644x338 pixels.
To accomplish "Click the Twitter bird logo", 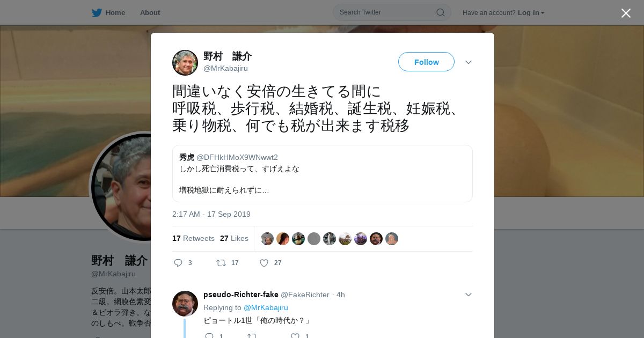I will 97,13.
